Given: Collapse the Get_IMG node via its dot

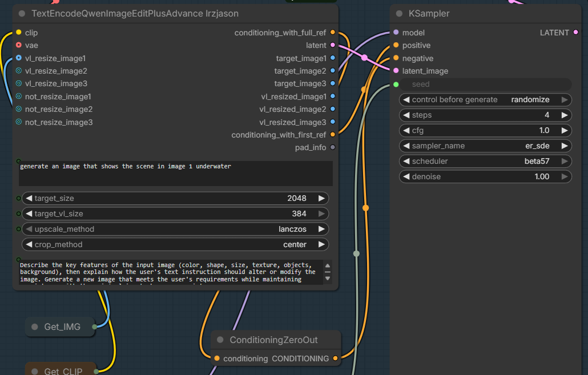Looking at the screenshot, I should 35,326.
